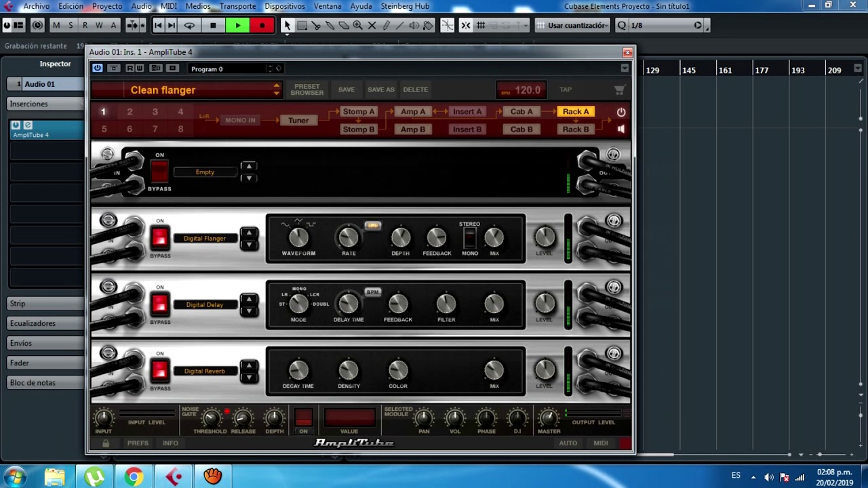Select the Split scissors tool
This screenshot has height=488, width=868.
click(316, 25)
